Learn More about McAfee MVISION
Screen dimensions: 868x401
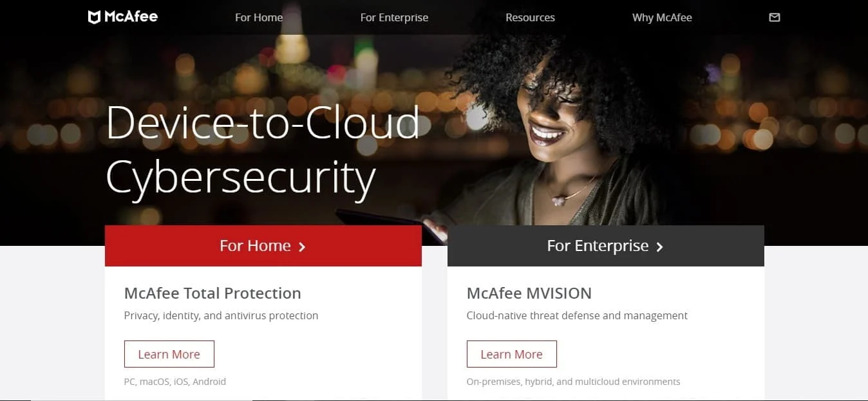pyautogui.click(x=512, y=354)
